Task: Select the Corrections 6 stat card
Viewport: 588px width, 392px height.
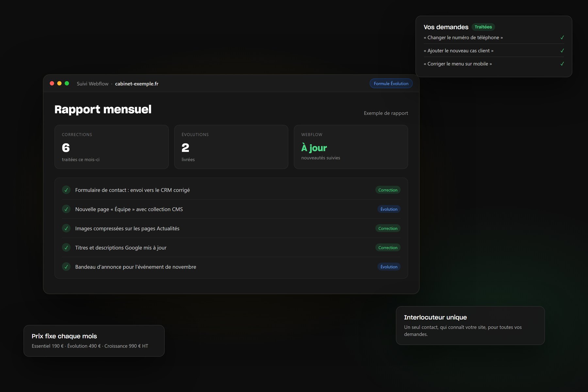Action: [112, 147]
